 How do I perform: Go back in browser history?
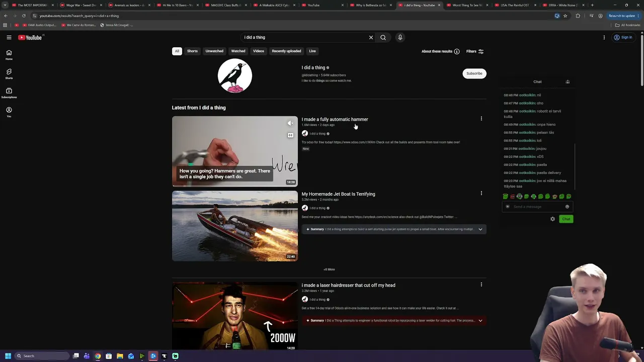point(6,16)
